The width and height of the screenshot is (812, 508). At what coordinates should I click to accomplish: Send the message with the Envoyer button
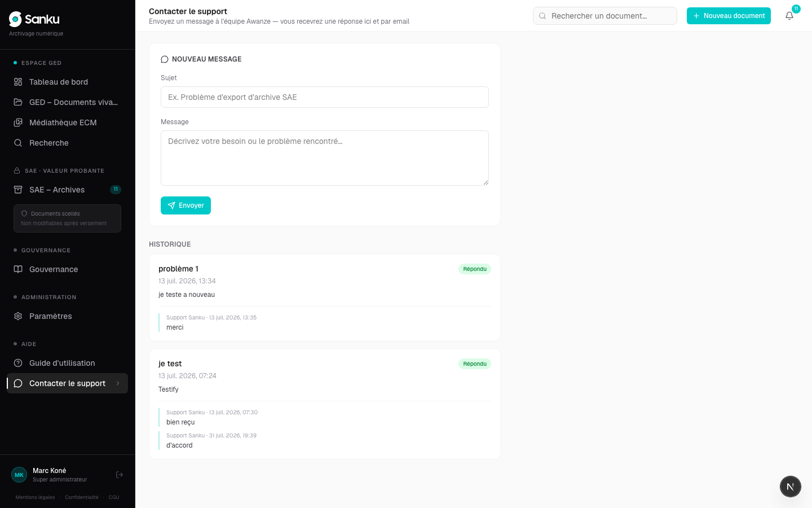[x=186, y=205]
